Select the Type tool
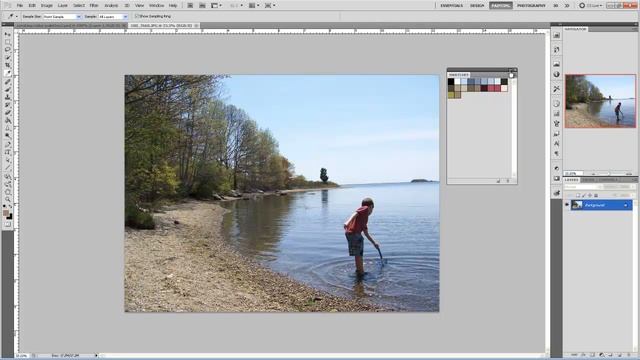 tap(8, 153)
